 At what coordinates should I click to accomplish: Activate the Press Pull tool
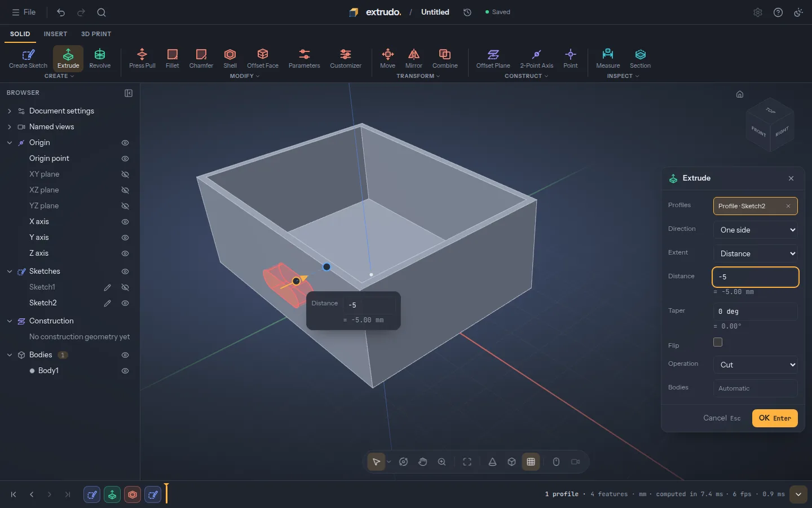point(142,59)
